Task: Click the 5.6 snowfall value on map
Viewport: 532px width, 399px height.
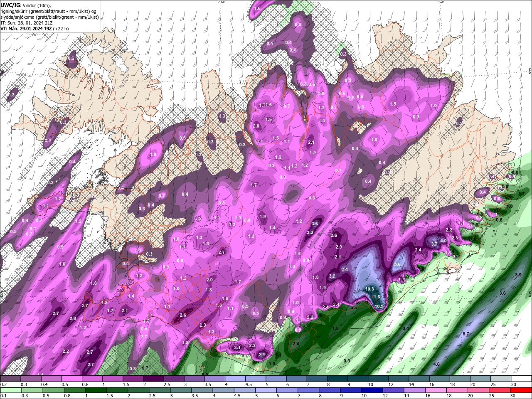Action: pos(397,264)
